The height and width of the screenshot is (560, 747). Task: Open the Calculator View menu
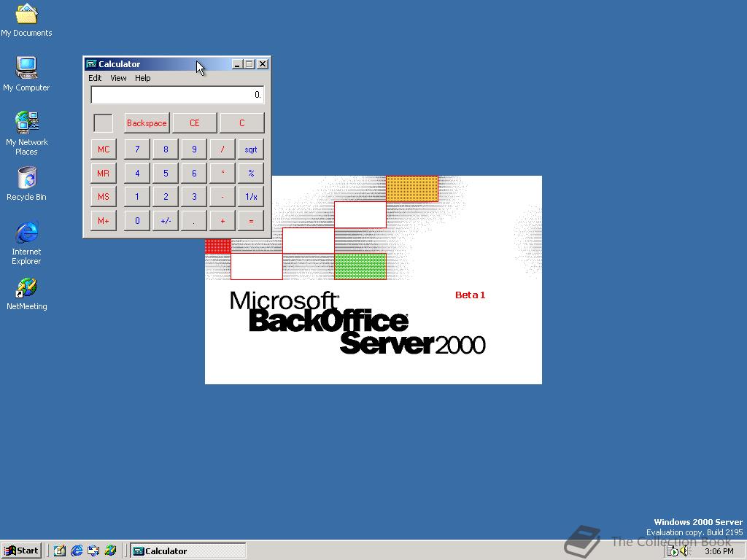click(118, 78)
